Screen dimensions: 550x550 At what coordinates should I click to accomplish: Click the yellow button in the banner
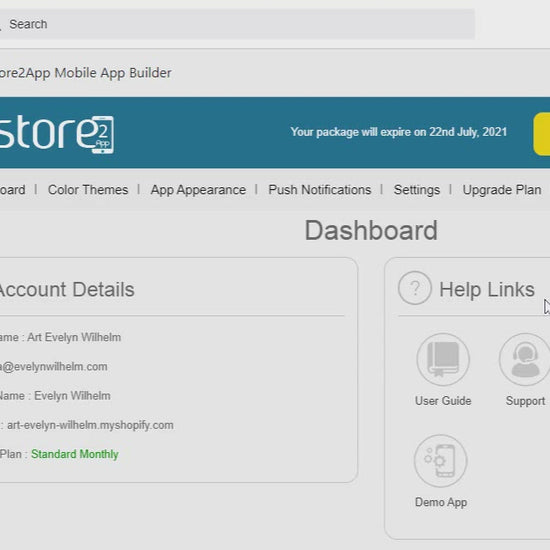542,134
